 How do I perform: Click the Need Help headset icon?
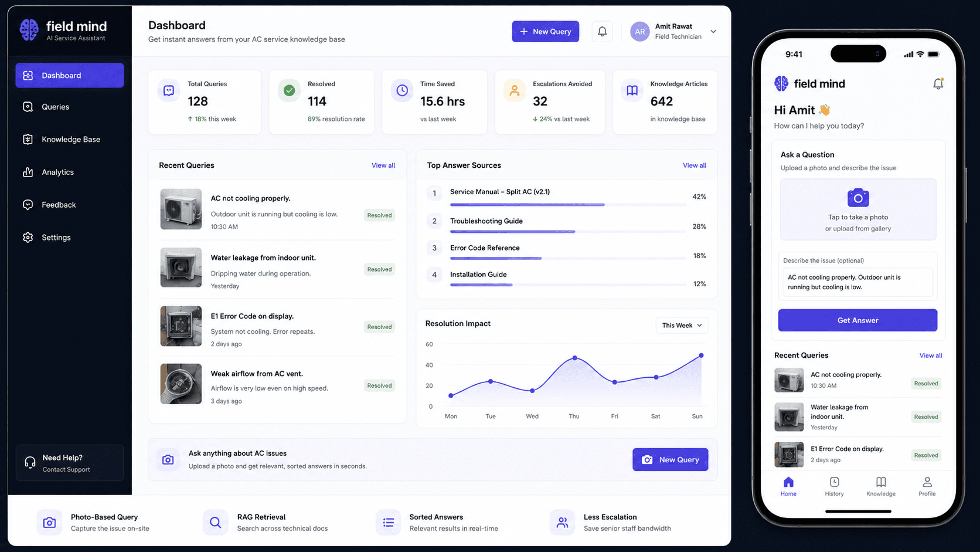point(30,463)
